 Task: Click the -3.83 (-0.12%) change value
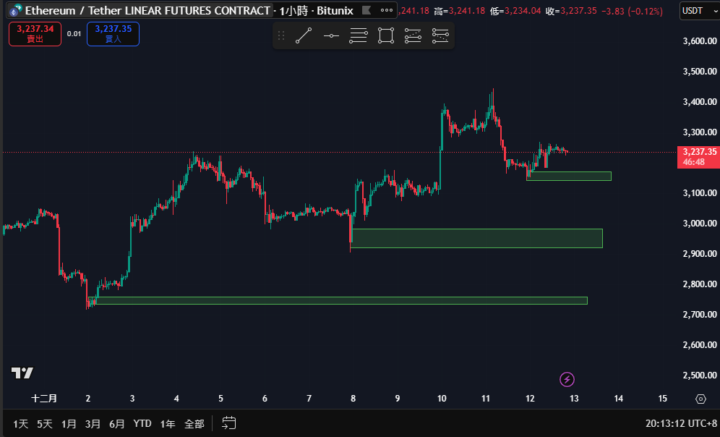point(632,11)
